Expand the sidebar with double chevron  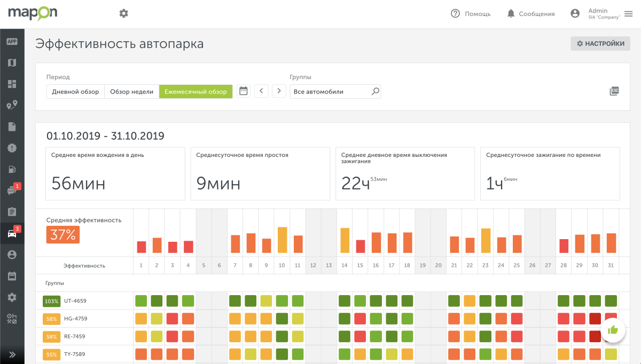pyautogui.click(x=12, y=354)
